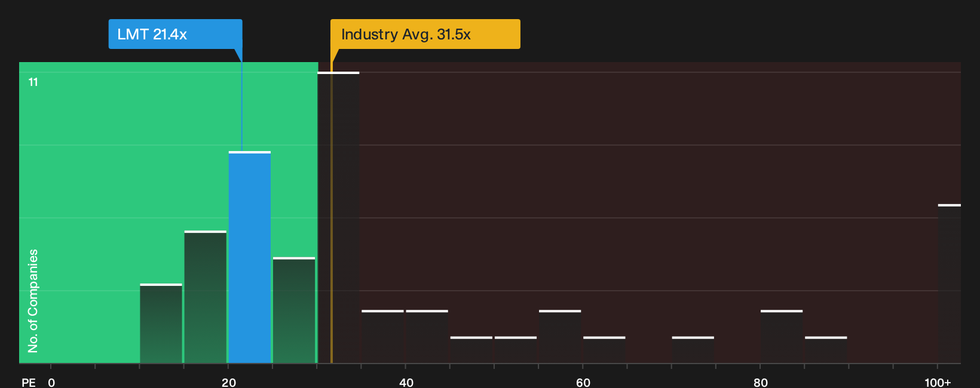The height and width of the screenshot is (388, 980).
Task: Select the blue LMT histogram bar
Action: pyautogui.click(x=250, y=257)
